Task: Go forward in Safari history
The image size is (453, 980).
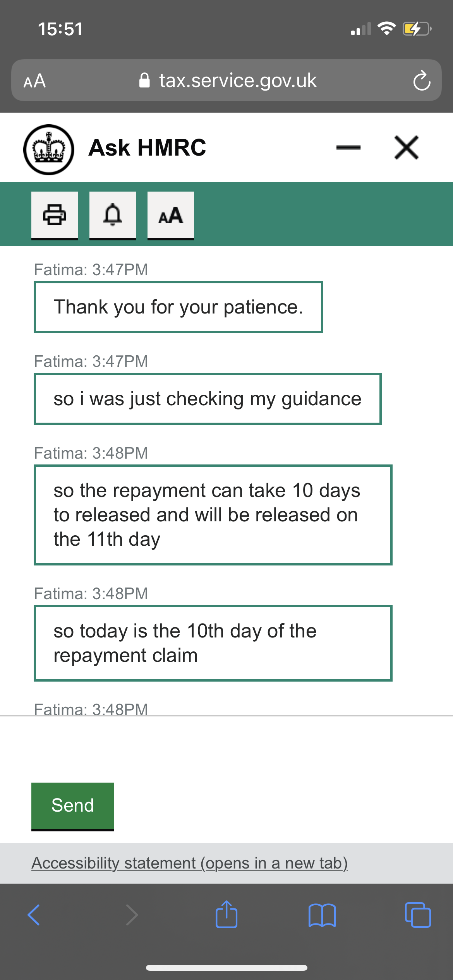Action: 132,915
